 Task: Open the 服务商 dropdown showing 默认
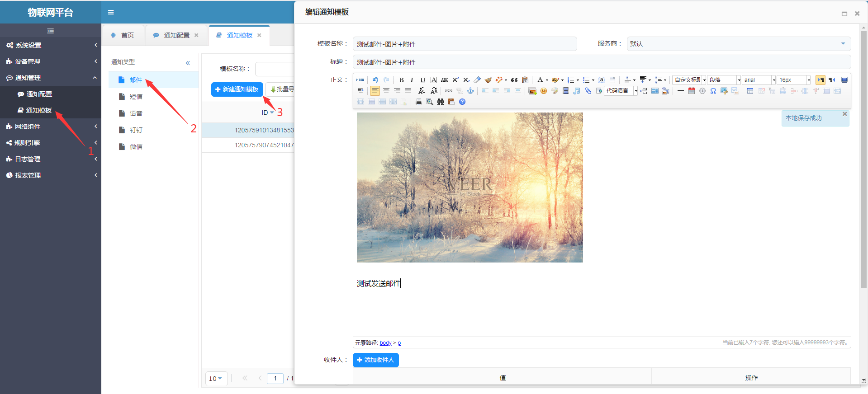tap(738, 44)
